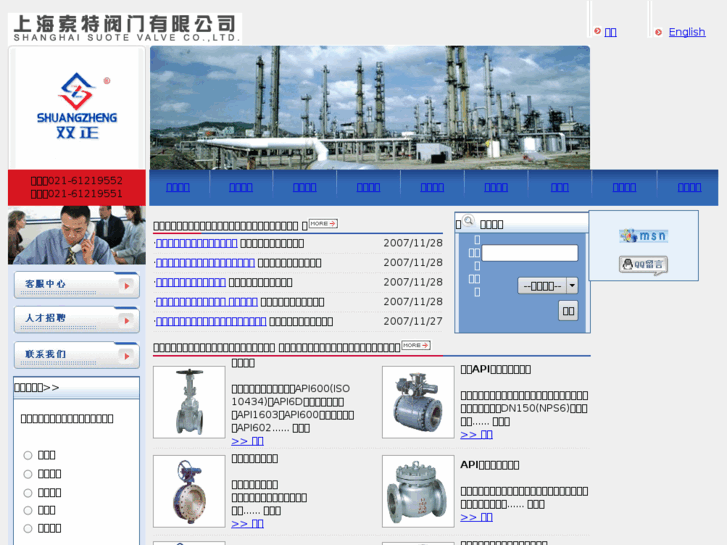Image resolution: width=727 pixels, height=545 pixels.
Task: Click the gate valve product thumbnail
Action: pyautogui.click(x=189, y=402)
